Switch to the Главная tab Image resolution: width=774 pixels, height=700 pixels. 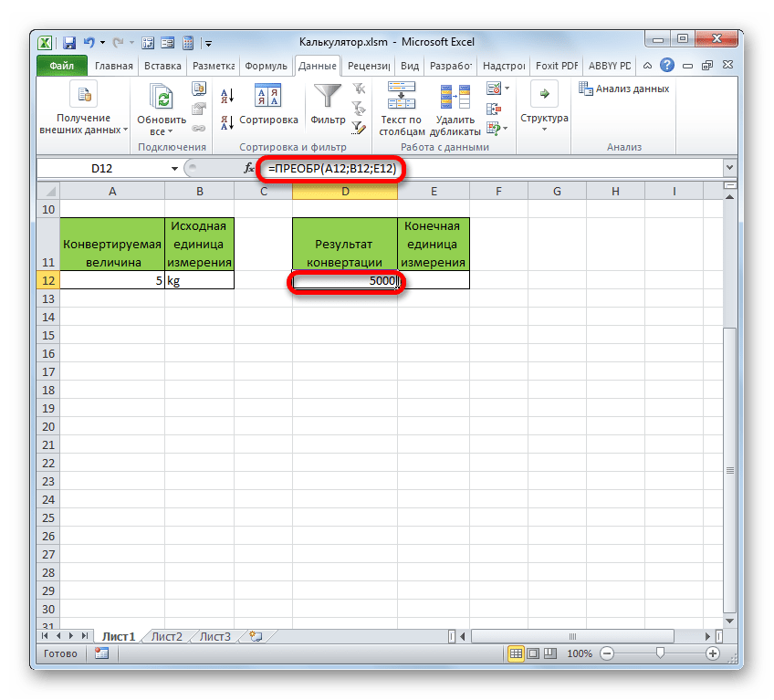point(114,66)
